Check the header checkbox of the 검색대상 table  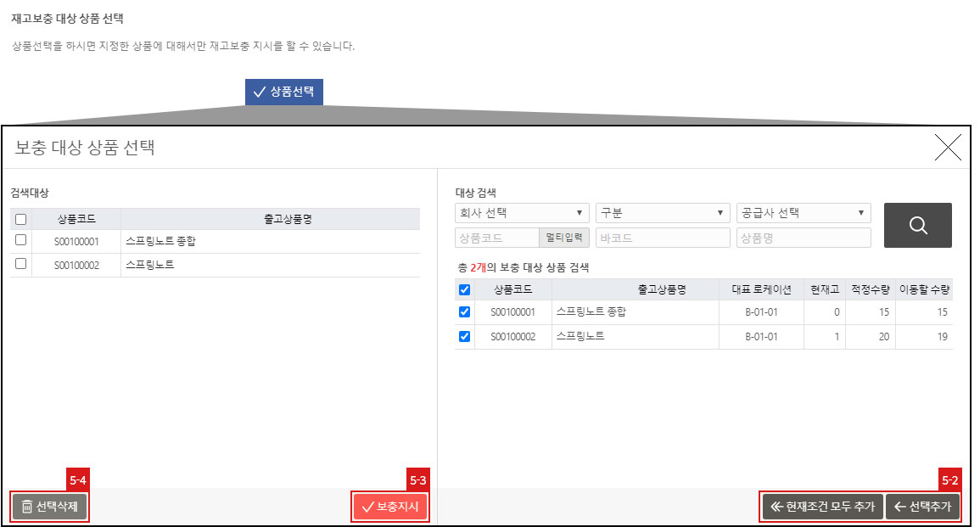(23, 219)
